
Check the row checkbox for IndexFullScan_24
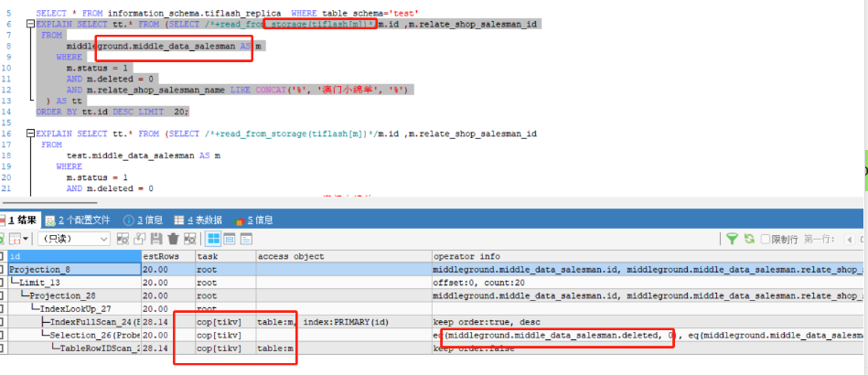coord(2,322)
